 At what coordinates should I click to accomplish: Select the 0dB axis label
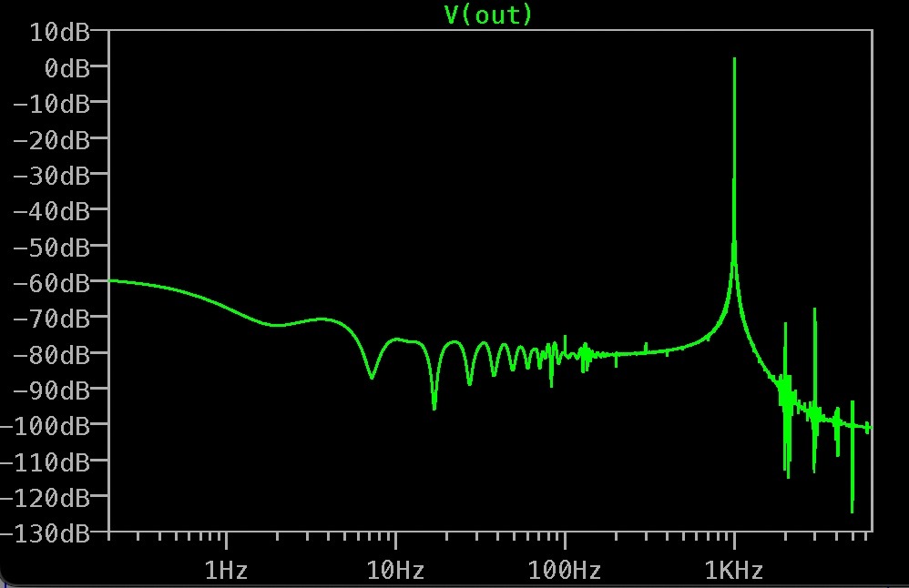[67, 68]
